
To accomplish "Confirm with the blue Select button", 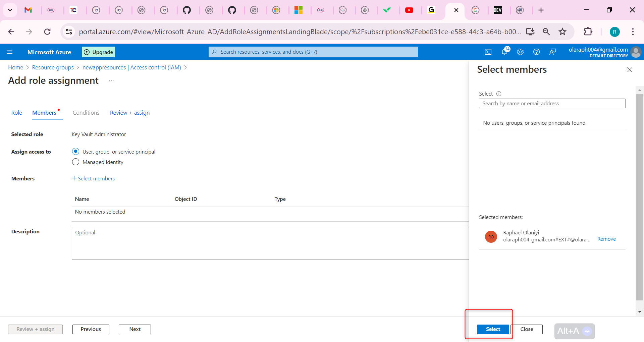I will pos(493,329).
